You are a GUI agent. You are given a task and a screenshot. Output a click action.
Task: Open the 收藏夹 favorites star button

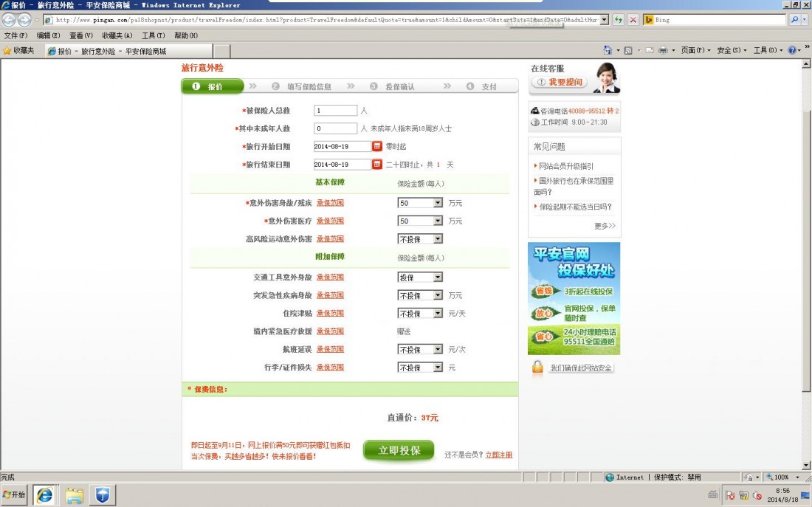tap(18, 50)
